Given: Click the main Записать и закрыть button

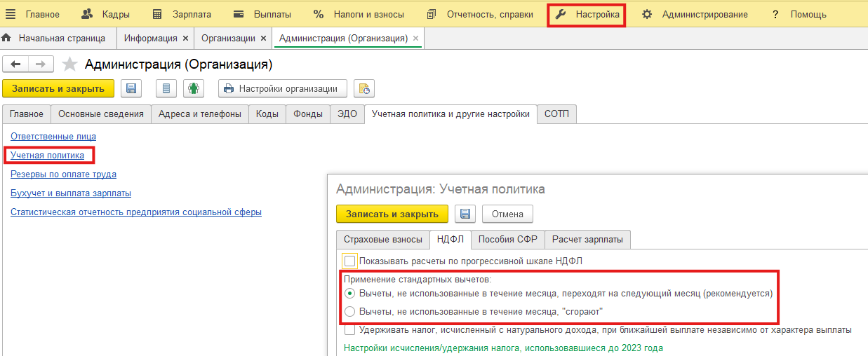Looking at the screenshot, I should coord(58,88).
